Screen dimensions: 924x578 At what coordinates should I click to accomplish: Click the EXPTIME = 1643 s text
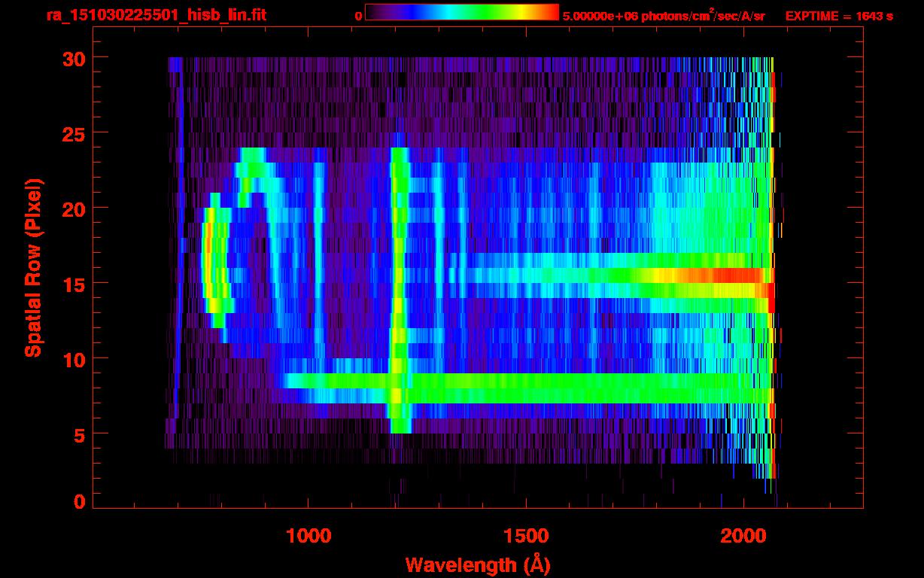point(839,15)
